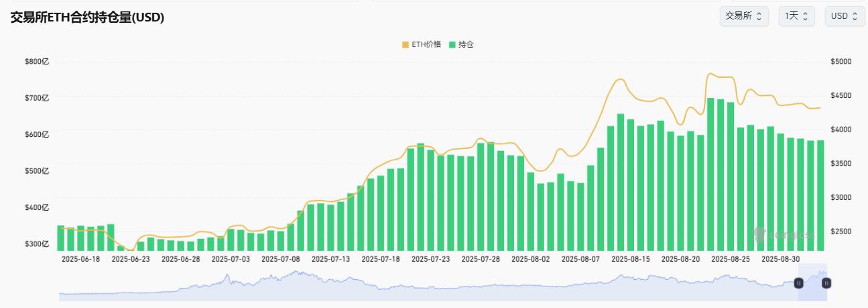Click the 交易所ETH合约持仓量(USD) chart title
Screen dimensions: 868x308
(87, 18)
